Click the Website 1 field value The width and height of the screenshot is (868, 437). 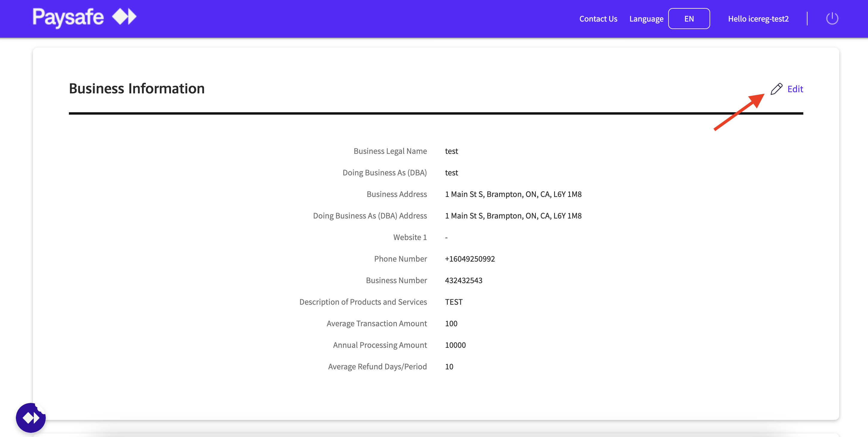point(446,237)
